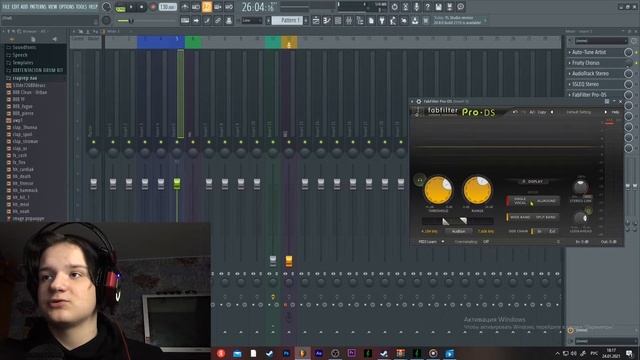Open the ADD menu
This screenshot has height=360, width=640.
coord(24,7)
